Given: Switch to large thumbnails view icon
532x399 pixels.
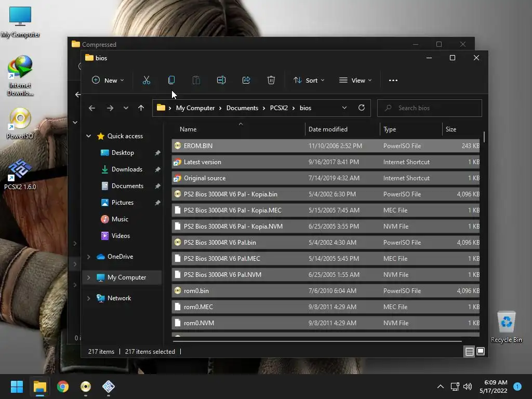Looking at the screenshot, I should [481, 352].
